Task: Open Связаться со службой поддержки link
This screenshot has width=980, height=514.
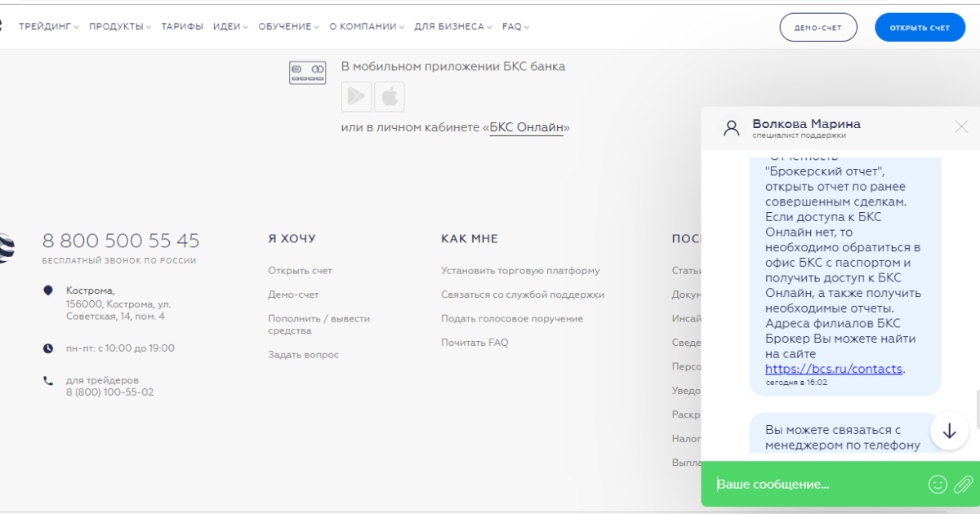Action: [523, 295]
